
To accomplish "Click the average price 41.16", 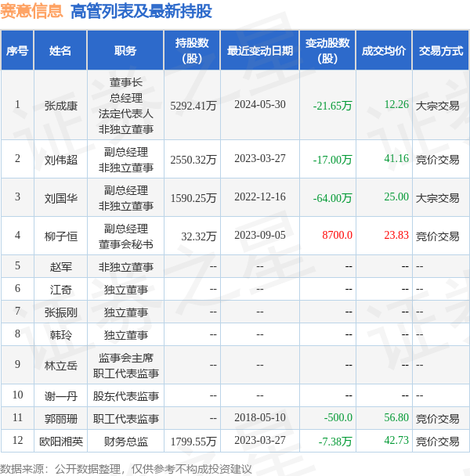I will click(396, 158).
